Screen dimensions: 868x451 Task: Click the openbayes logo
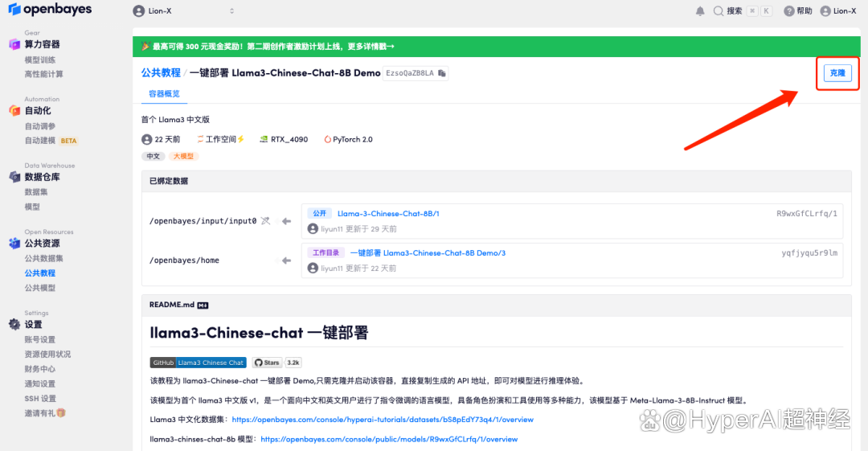[x=50, y=10]
